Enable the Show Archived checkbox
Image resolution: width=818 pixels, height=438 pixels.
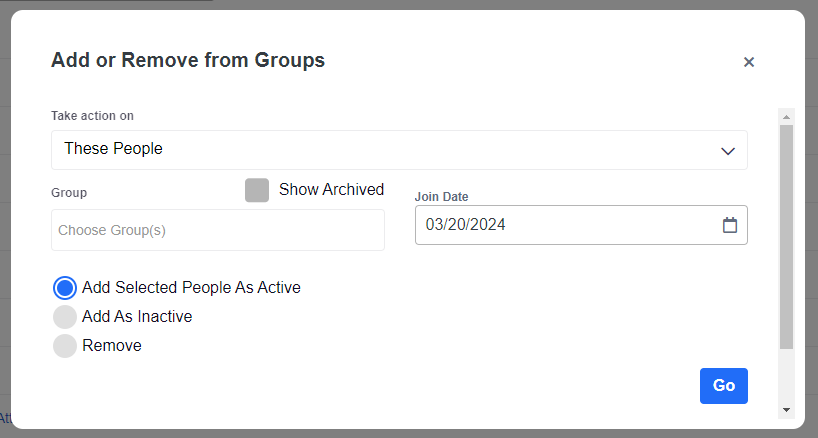(257, 190)
